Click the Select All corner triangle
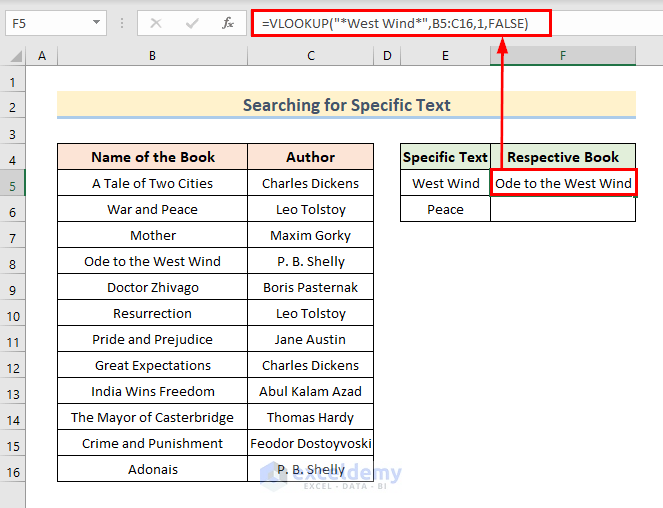 [x=14, y=57]
